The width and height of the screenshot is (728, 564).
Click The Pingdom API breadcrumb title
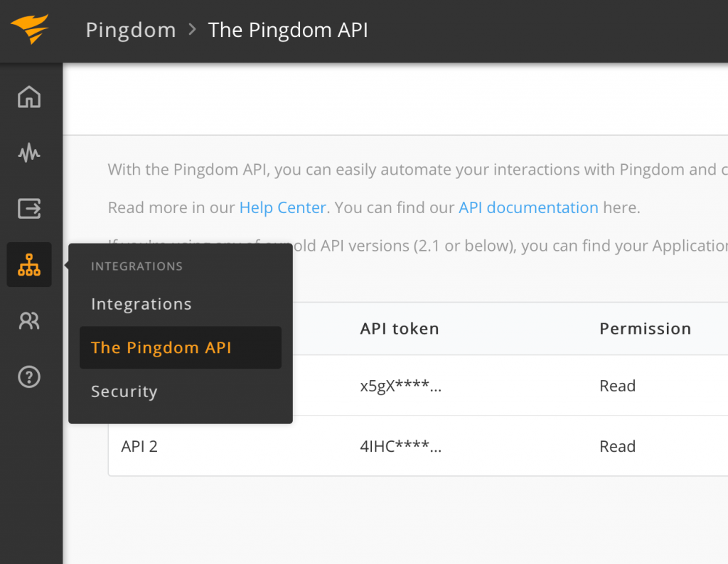(x=288, y=30)
